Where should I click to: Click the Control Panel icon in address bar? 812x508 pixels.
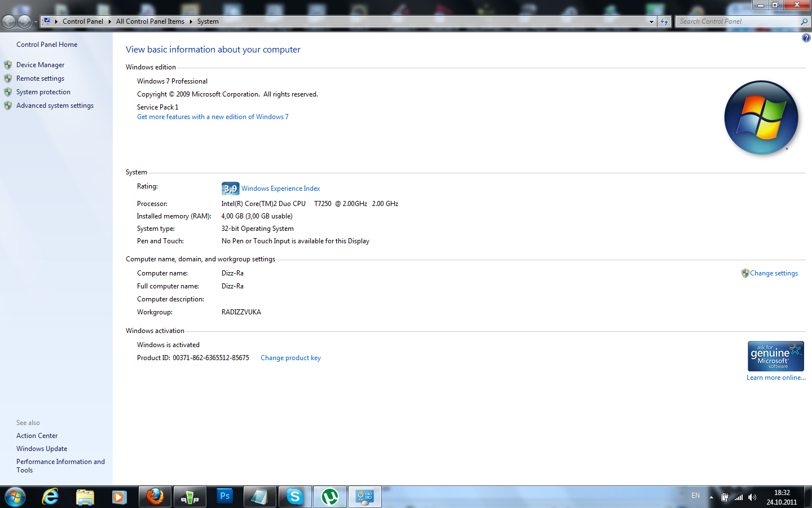pos(47,21)
